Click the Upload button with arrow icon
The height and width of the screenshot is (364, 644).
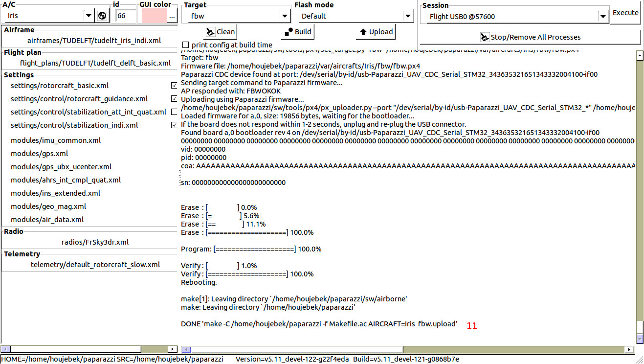376,32
